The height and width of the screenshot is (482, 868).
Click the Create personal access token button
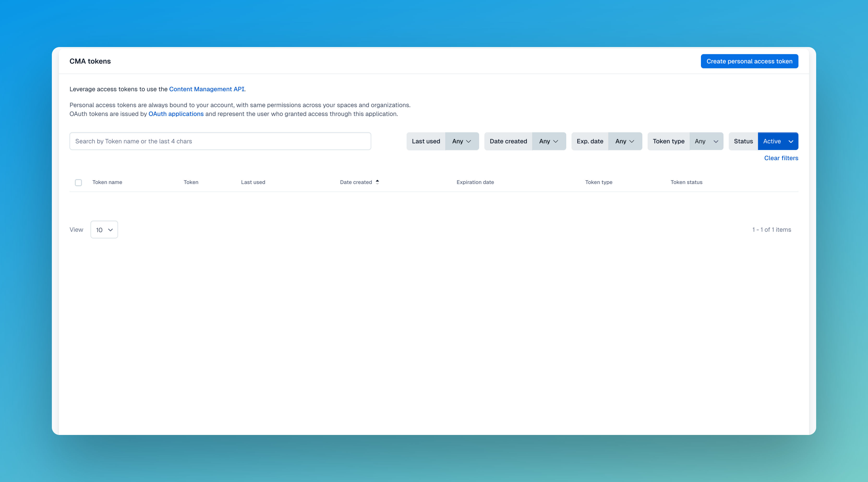click(749, 61)
